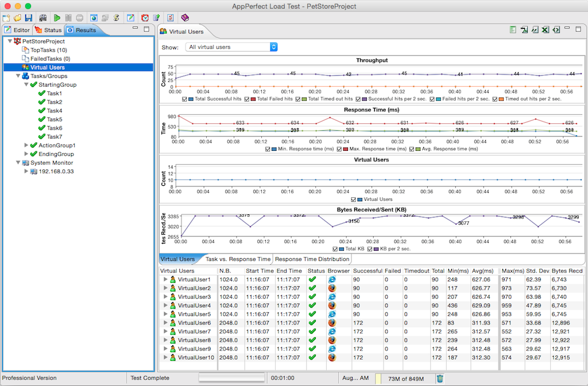Open a project with the folder icon
The width and height of the screenshot is (588, 386).
17,18
